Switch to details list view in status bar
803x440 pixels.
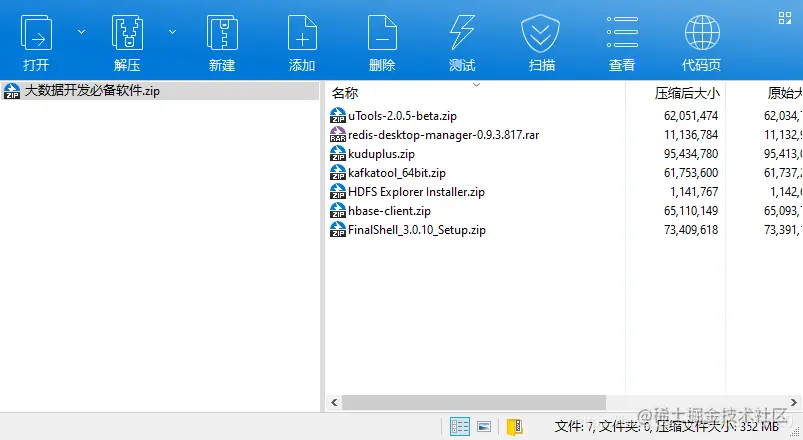point(459,426)
